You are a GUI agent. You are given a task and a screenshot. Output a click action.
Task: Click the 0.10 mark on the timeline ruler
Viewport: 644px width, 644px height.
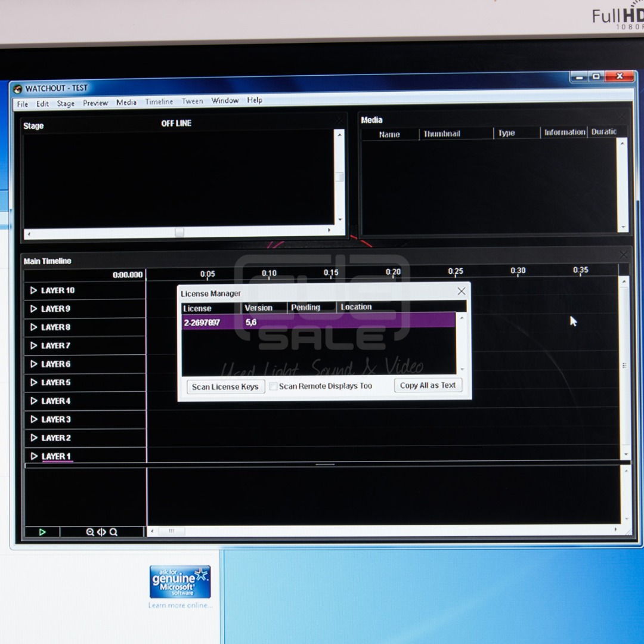coord(269,273)
